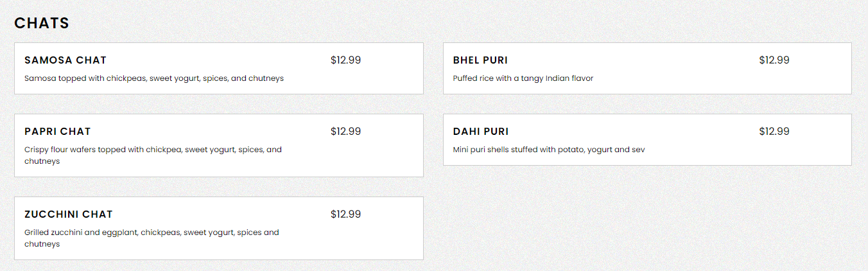Click the 'Crispy flour wafers' description text
Viewport: 868px width, 271px height.
153,150
